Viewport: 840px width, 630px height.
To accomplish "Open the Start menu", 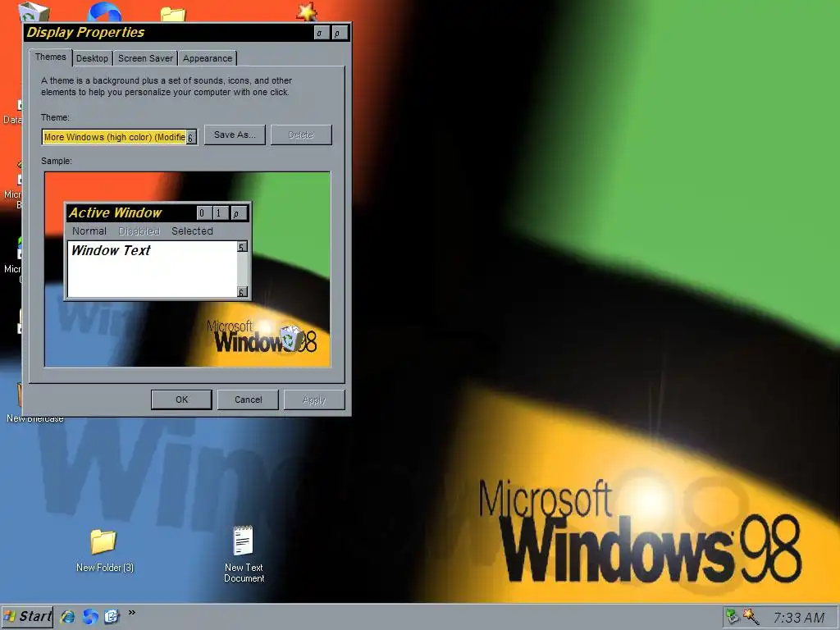I will tap(27, 617).
